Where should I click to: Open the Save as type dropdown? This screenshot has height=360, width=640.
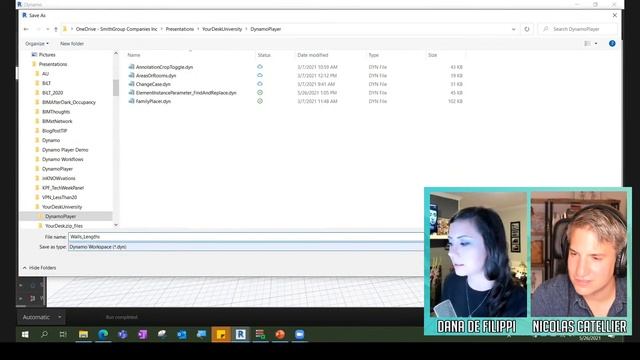tap(246, 247)
